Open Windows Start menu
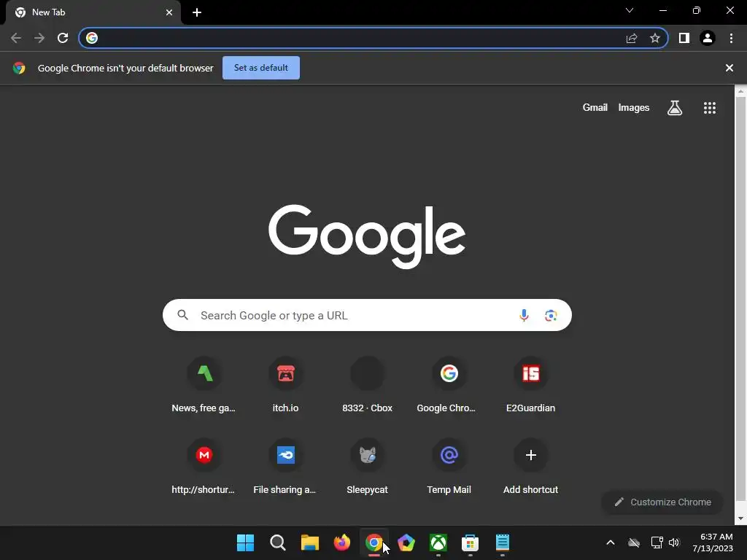This screenshot has width=747, height=560. coord(245,542)
